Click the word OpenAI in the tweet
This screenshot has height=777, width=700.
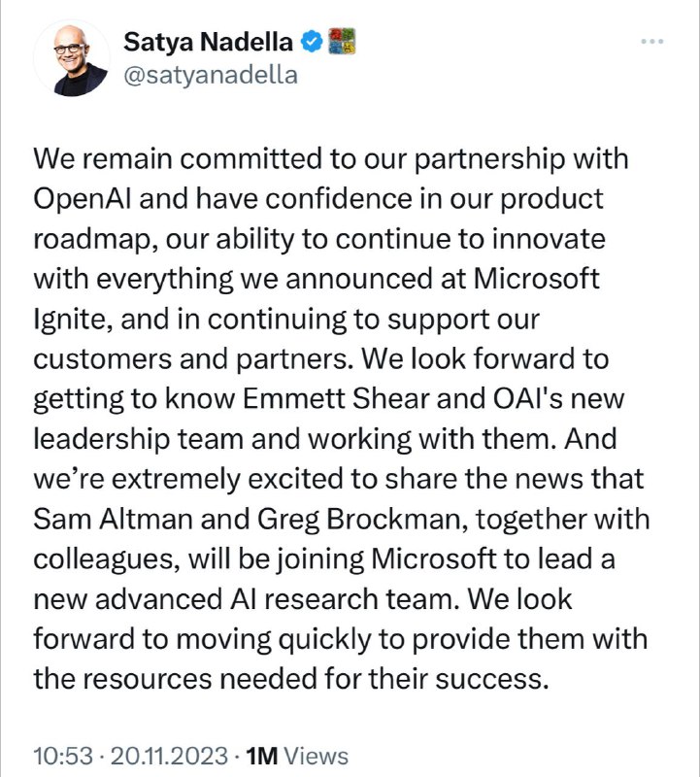click(x=83, y=199)
